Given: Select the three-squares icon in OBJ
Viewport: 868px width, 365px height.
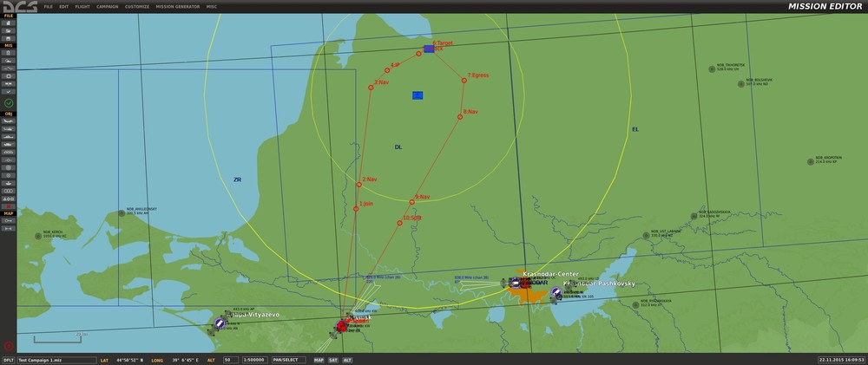Looking at the screenshot, I should (9, 191).
